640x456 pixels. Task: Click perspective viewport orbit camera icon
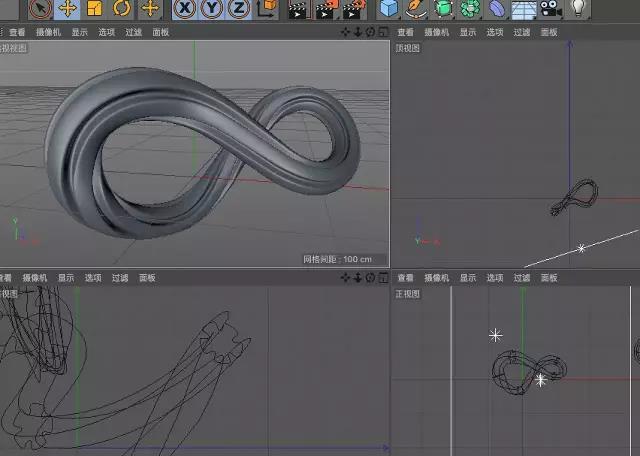(370, 32)
